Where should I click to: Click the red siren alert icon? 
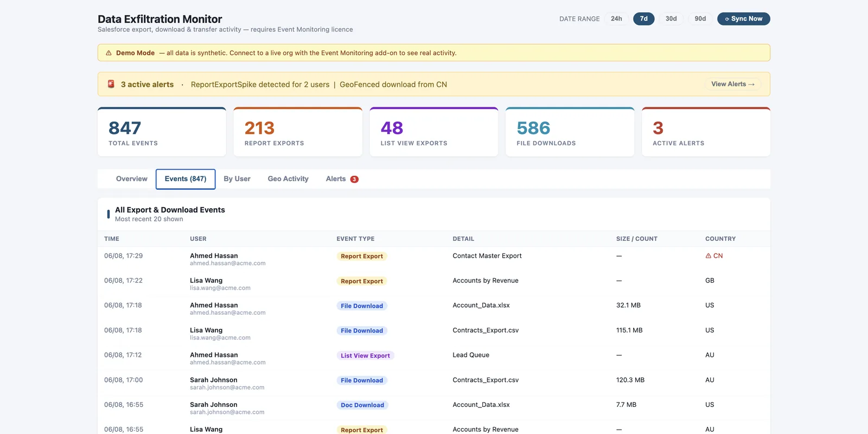(x=111, y=84)
